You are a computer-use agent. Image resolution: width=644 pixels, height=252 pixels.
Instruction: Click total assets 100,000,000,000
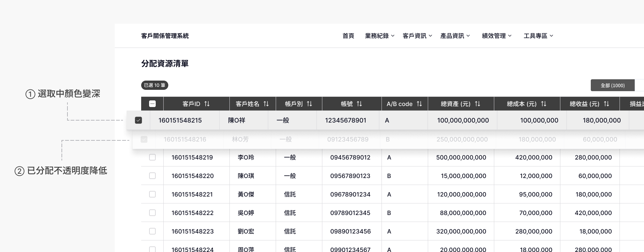coord(463,120)
